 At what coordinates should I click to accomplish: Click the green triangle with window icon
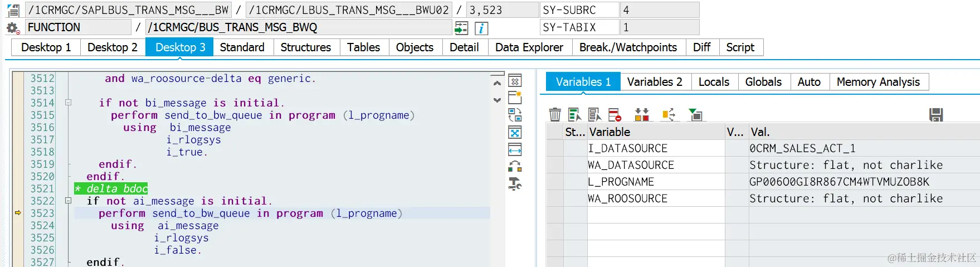pyautogui.click(x=695, y=115)
